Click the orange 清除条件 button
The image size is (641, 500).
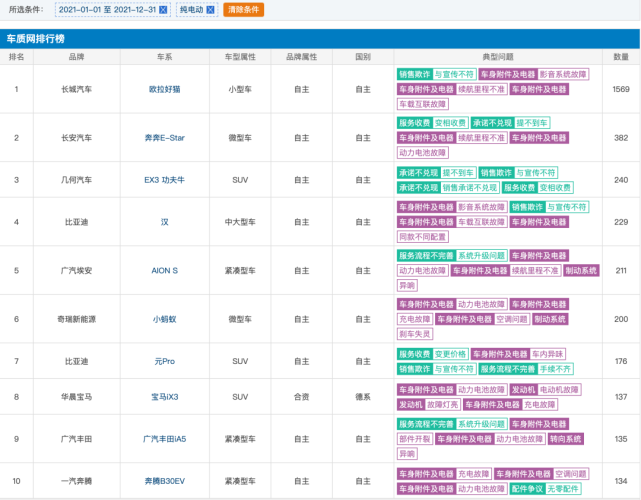(243, 9)
